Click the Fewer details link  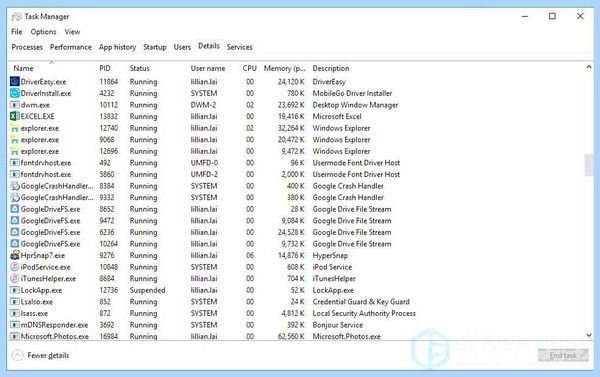pos(48,356)
